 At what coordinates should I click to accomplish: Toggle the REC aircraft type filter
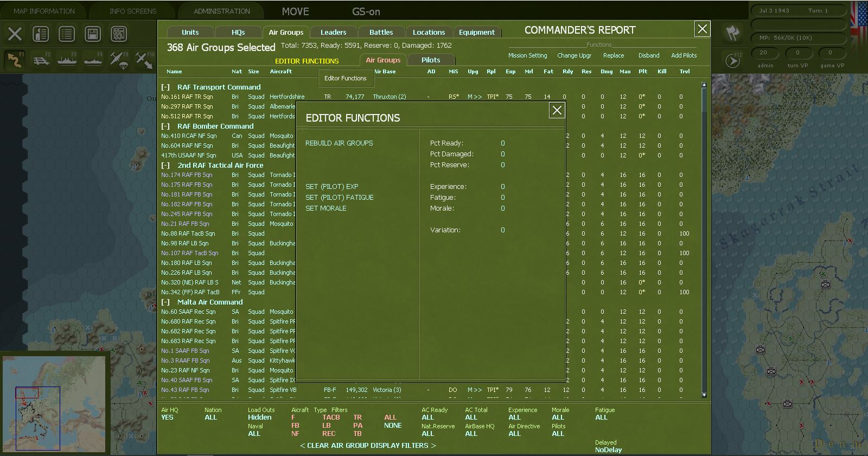click(x=329, y=434)
